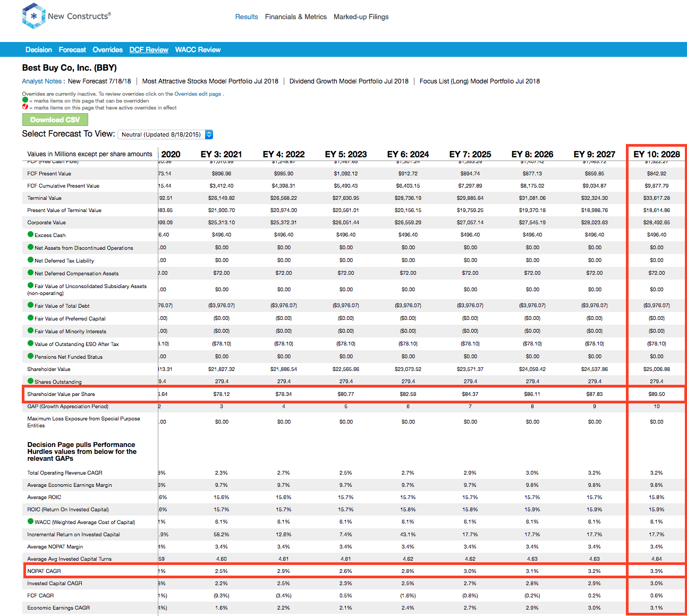Click Terminal Value row label

click(x=45, y=198)
